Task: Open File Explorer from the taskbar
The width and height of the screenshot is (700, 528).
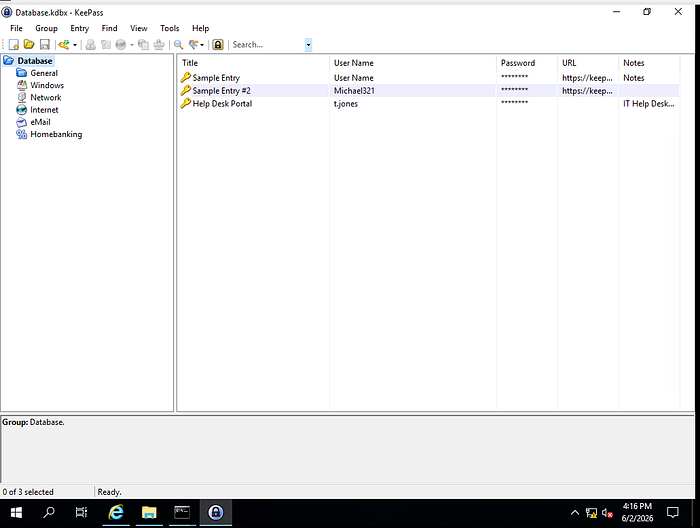Action: click(149, 513)
